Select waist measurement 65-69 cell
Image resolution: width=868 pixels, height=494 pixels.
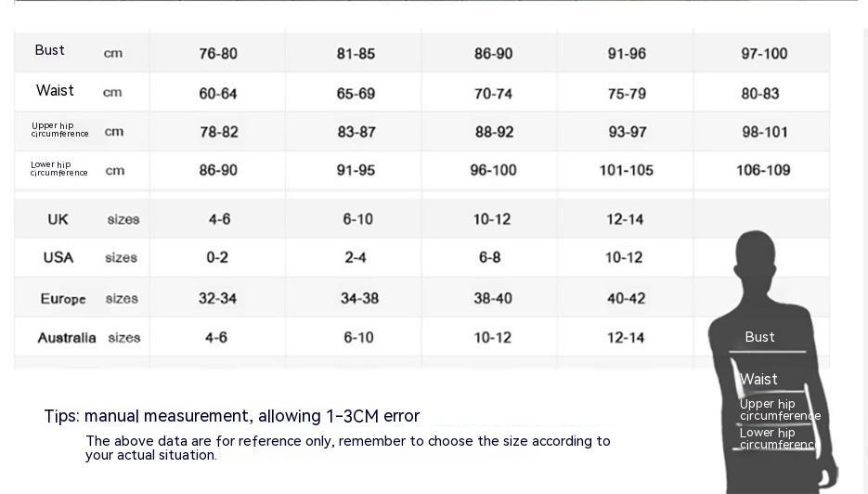coord(356,94)
